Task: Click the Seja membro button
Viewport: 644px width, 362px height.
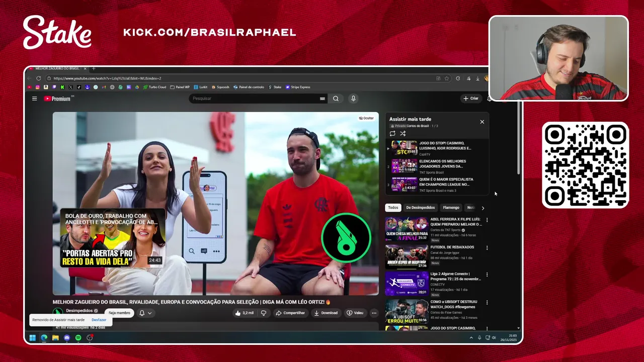Action: click(x=119, y=313)
